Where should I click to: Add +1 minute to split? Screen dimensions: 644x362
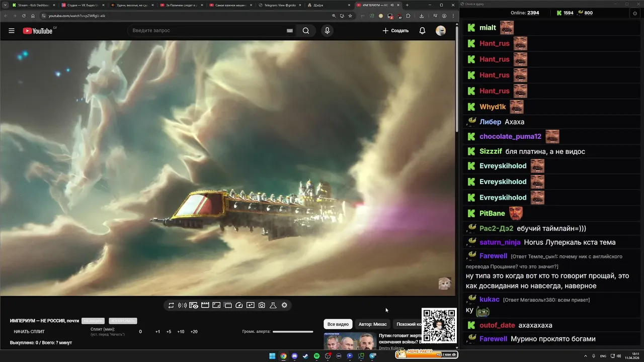coord(157,332)
